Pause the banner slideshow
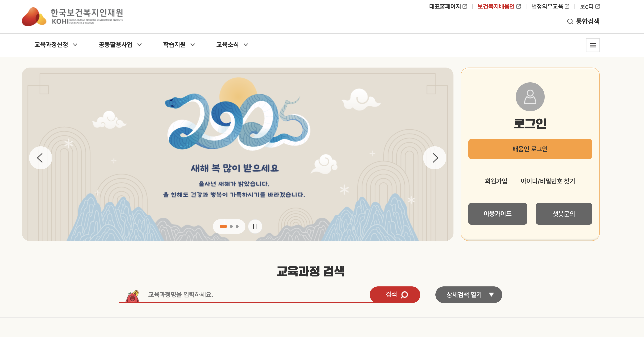Screen dimensions: 644x337 pos(255,226)
